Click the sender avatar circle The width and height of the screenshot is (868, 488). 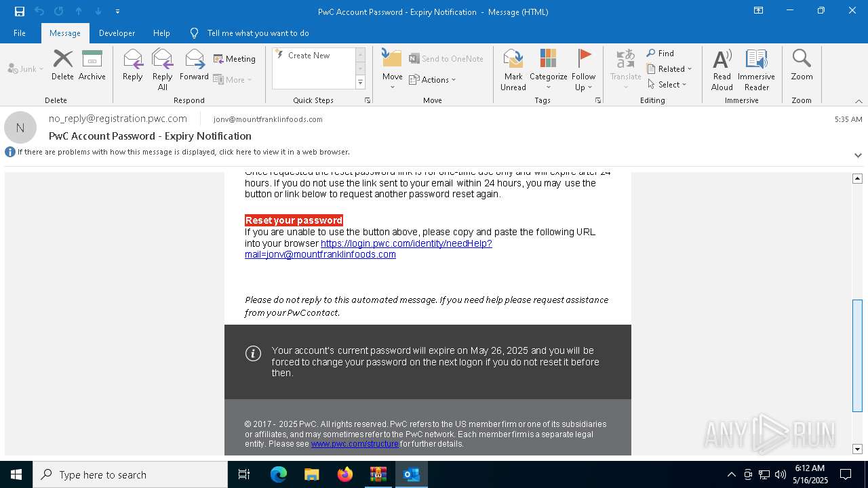pyautogui.click(x=20, y=127)
